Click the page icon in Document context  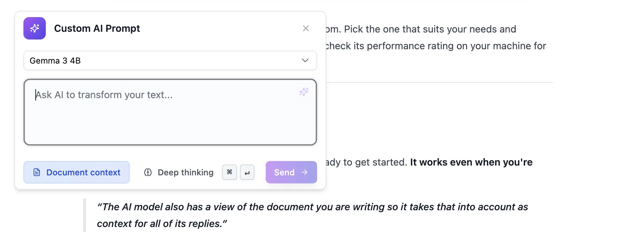click(x=37, y=172)
